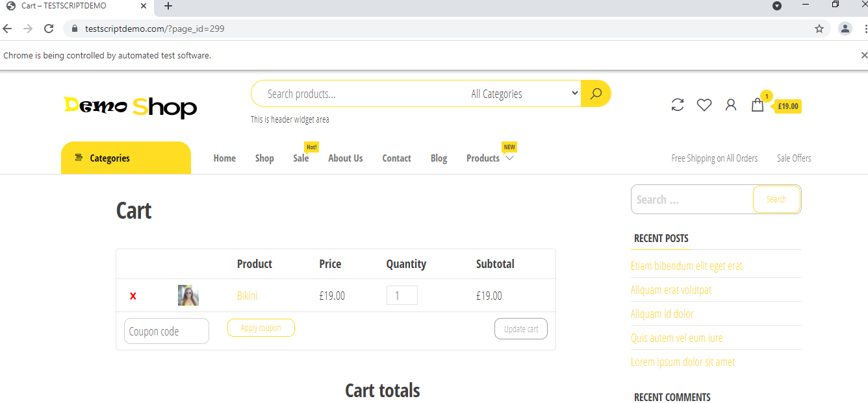Dismiss the automated test software notice
The width and height of the screenshot is (868, 403).
tap(863, 55)
